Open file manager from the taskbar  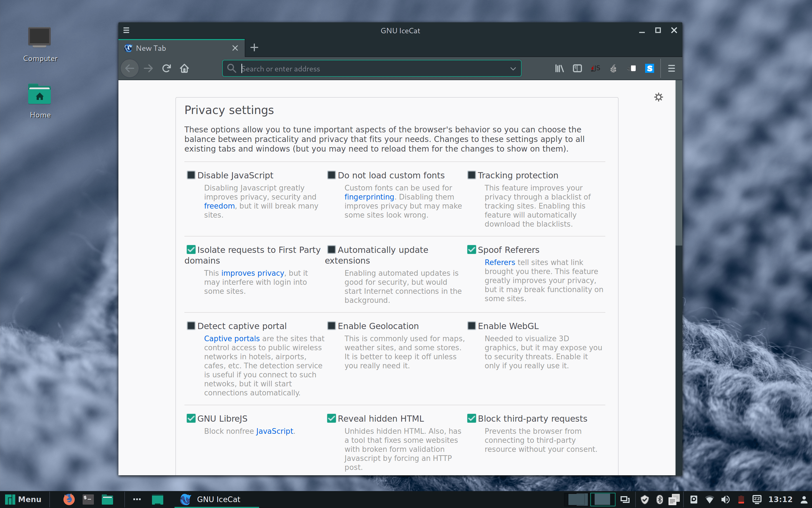pos(107,499)
